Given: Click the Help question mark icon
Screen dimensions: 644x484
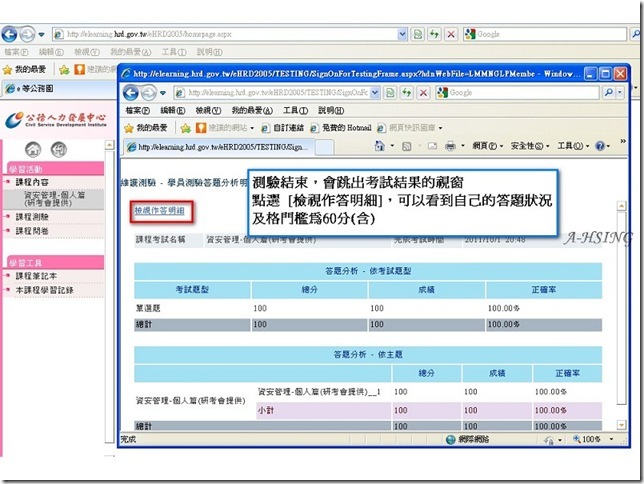Looking at the screenshot, I should click(600, 146).
